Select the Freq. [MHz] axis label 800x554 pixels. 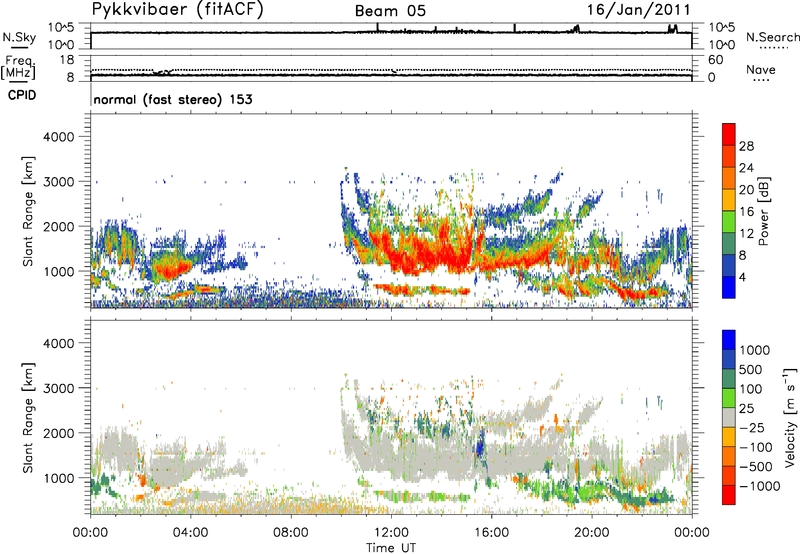(18, 67)
